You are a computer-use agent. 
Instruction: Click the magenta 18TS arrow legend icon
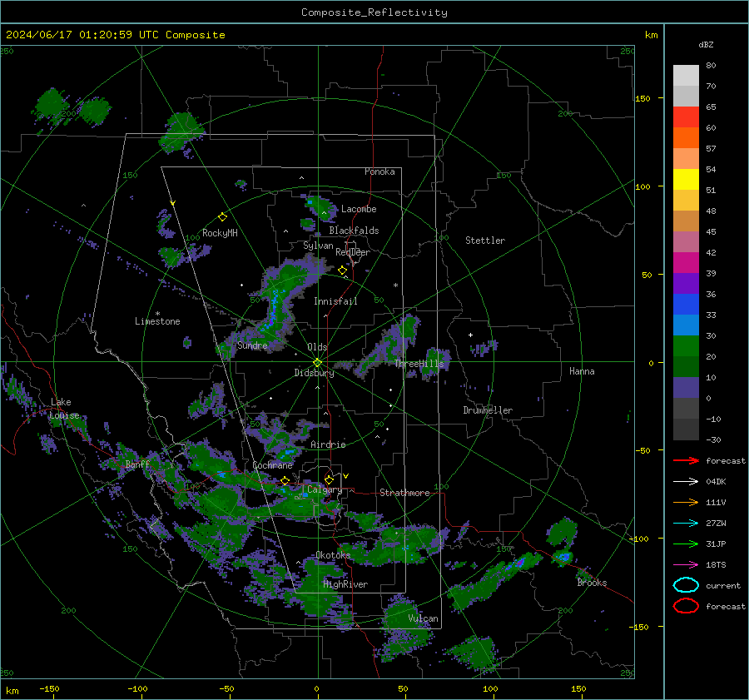(x=686, y=565)
